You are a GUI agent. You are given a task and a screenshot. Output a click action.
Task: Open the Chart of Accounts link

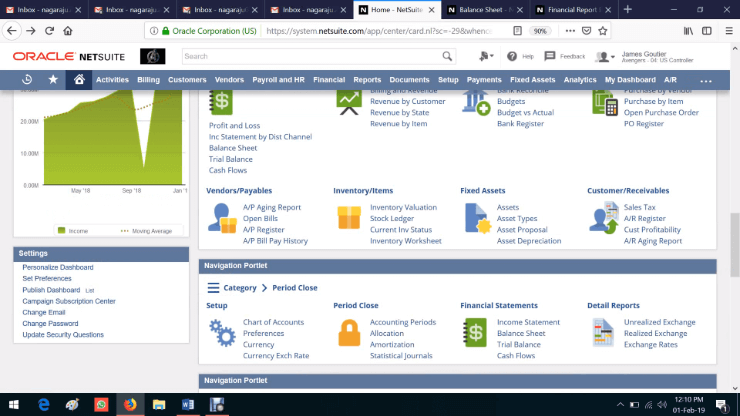(x=273, y=322)
